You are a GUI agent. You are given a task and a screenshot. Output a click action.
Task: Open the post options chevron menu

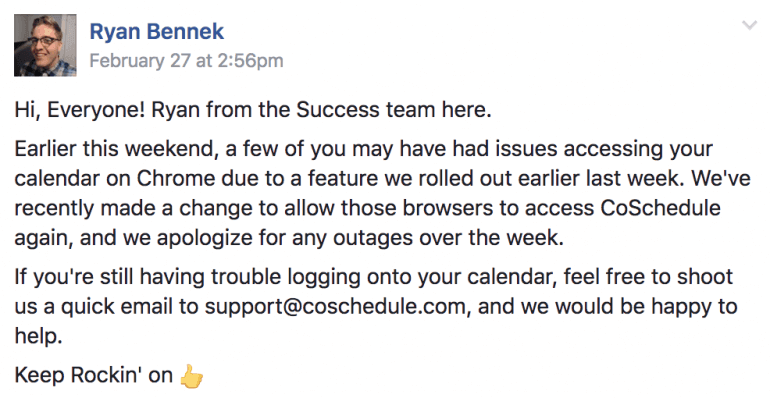pyautogui.click(x=749, y=25)
